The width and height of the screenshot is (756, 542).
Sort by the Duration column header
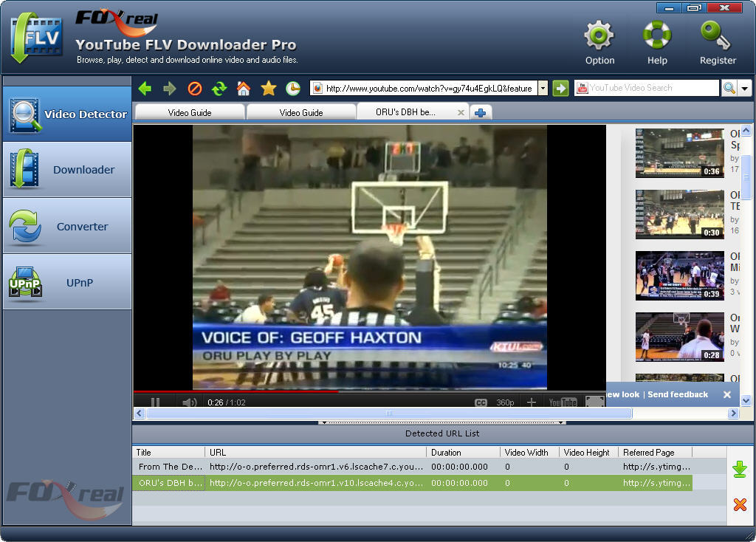pyautogui.click(x=464, y=453)
